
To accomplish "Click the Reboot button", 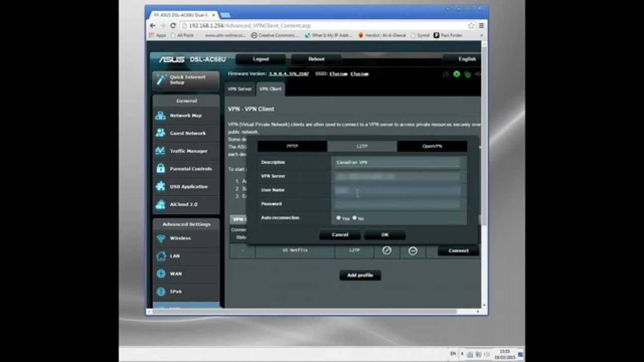I will (316, 59).
